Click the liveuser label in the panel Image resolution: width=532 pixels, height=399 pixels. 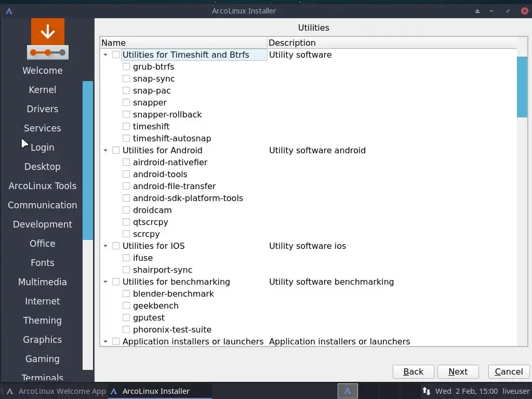pos(516,391)
